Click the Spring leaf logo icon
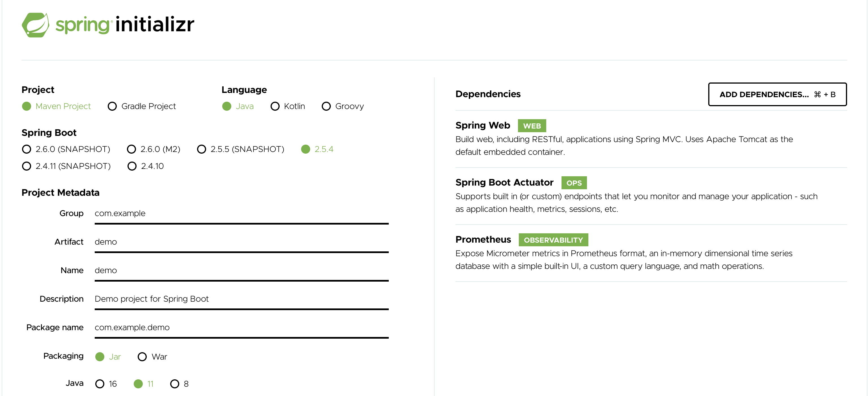The width and height of the screenshot is (868, 396). (35, 25)
